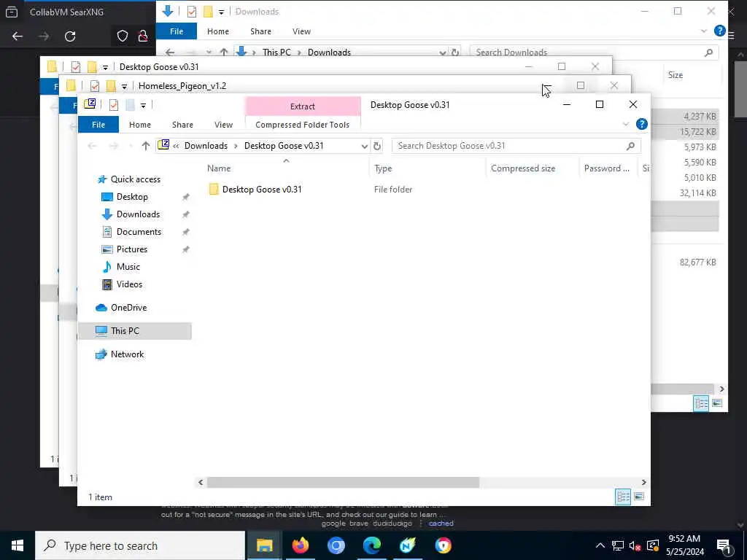The height and width of the screenshot is (560, 747).
Task: Open Help icon in Downloads window
Action: coord(719,31)
